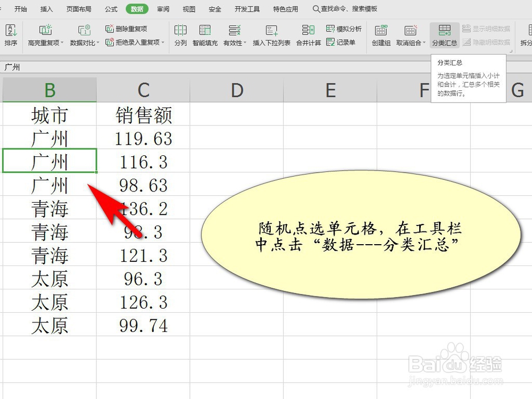Open the Formulas (公式) tab
532x399 pixels.
click(111, 9)
